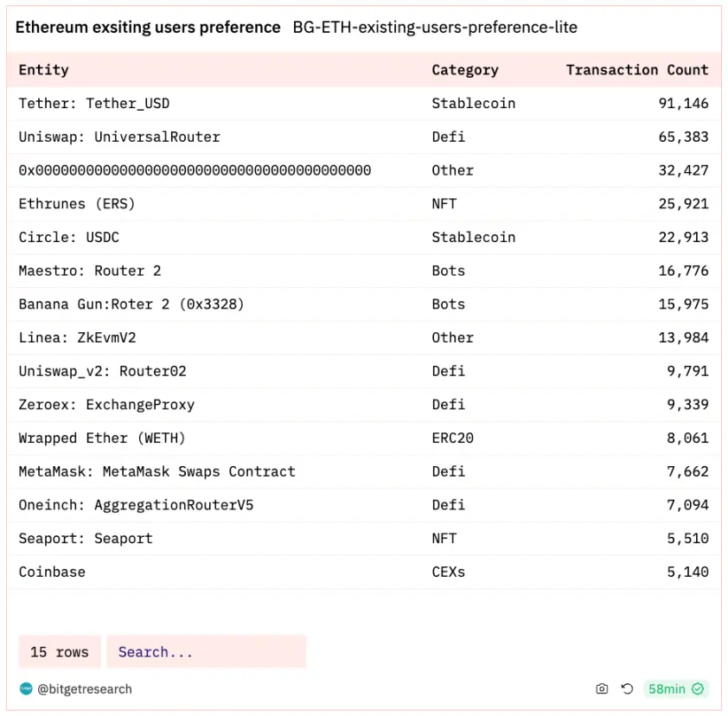728x716 pixels.
Task: Select the Uniswap: UniversalRouter entity cell
Action: [119, 137]
